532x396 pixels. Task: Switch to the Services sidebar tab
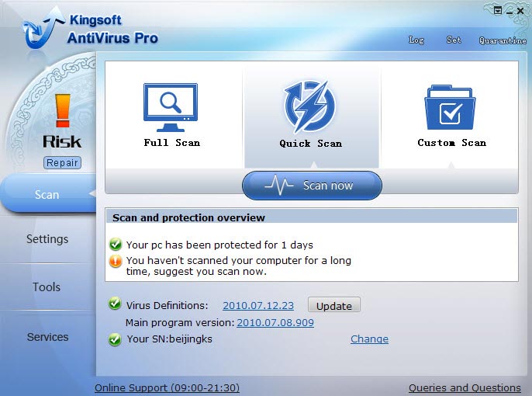click(x=48, y=337)
